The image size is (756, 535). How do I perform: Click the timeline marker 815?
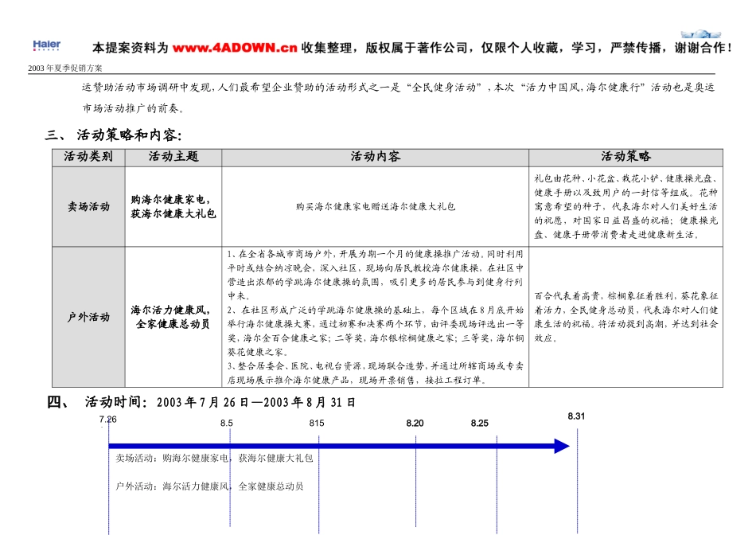(x=317, y=423)
